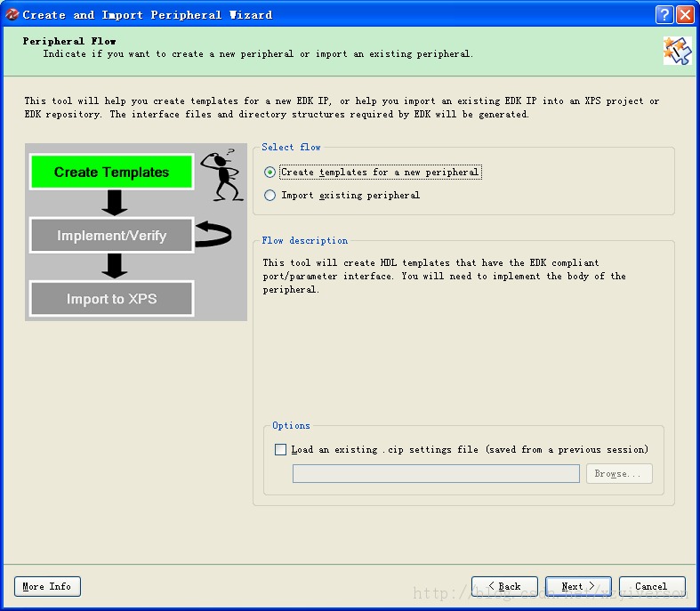
Task: Click the Implement/Verify flow box
Action: [111, 235]
